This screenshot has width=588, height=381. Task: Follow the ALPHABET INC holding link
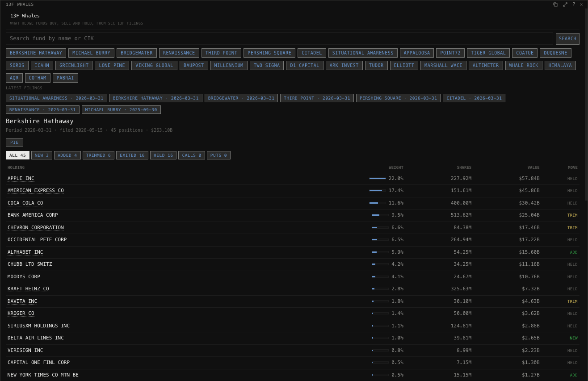coord(25,252)
